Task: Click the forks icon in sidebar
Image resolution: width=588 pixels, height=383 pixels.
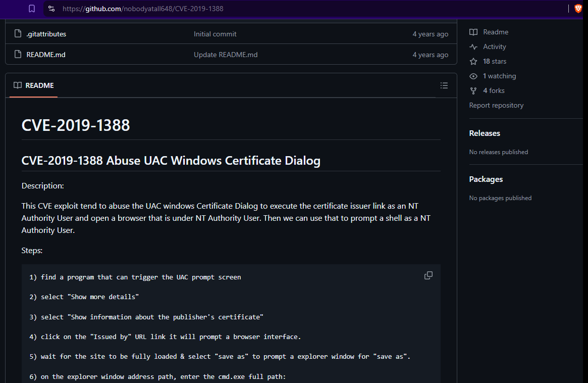Action: [473, 90]
